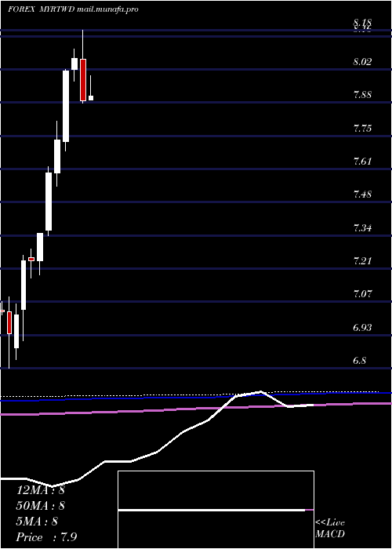Click the 'FOREX MYRTWD mail.munafa.pro' title text

click(x=73, y=9)
